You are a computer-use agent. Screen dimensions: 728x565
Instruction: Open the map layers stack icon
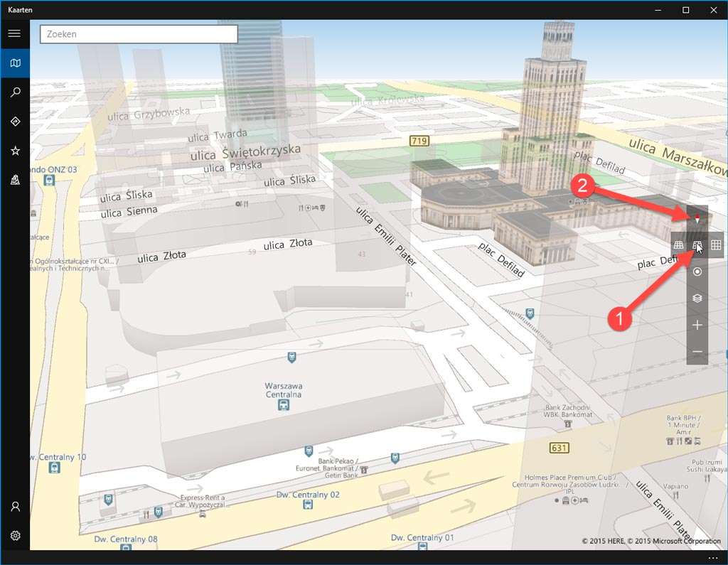[x=697, y=298]
